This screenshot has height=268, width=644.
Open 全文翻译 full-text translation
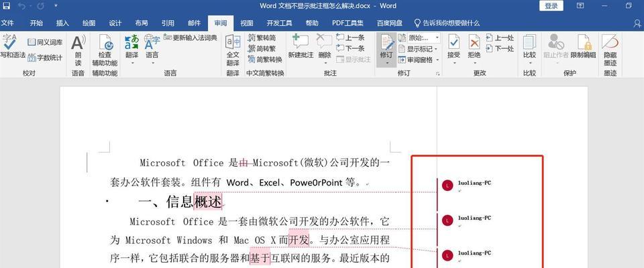[233, 51]
